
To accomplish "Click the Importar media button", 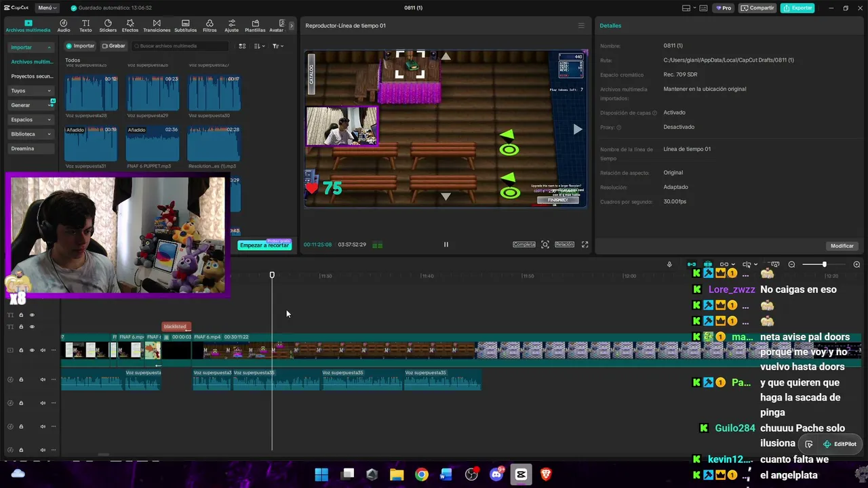I will [x=81, y=46].
